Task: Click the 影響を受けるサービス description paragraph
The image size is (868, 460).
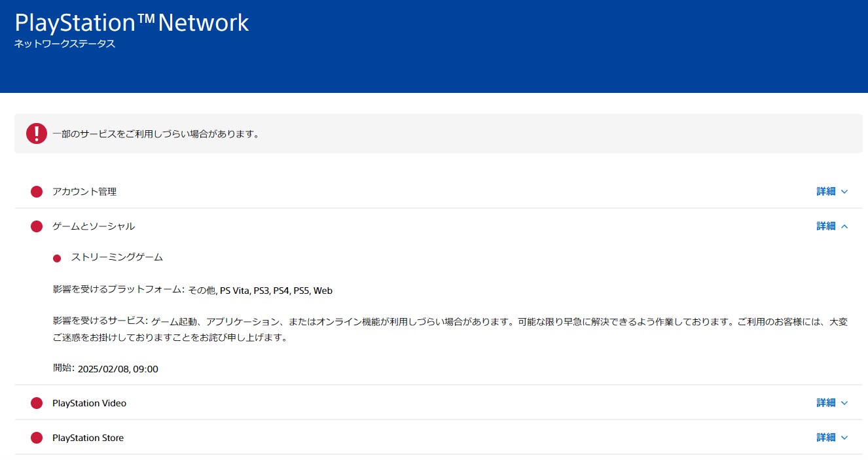Action: tap(450, 330)
